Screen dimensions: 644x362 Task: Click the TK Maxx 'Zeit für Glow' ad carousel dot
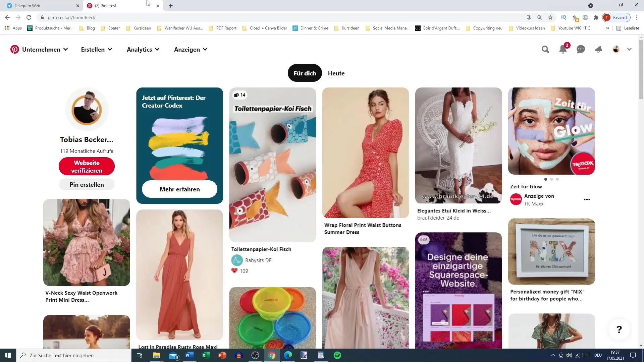tap(545, 179)
